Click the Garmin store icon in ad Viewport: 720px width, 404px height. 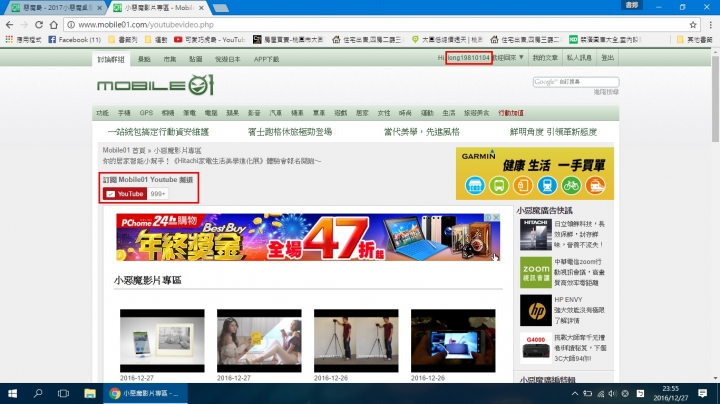click(475, 186)
